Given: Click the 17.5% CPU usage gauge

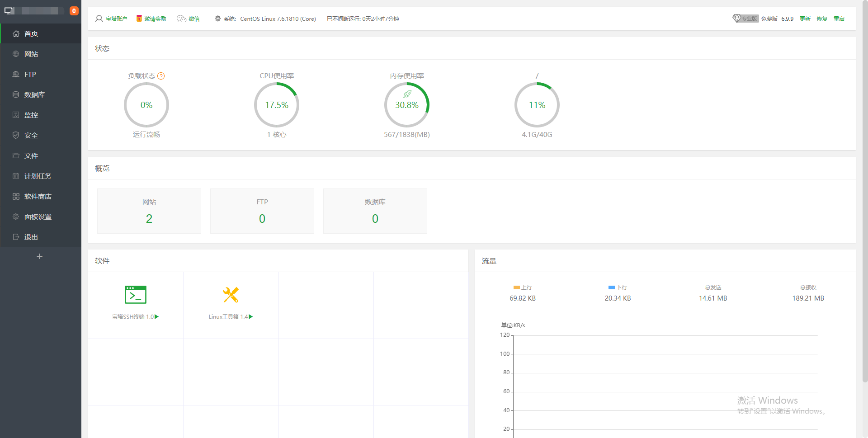Looking at the screenshot, I should 277,105.
